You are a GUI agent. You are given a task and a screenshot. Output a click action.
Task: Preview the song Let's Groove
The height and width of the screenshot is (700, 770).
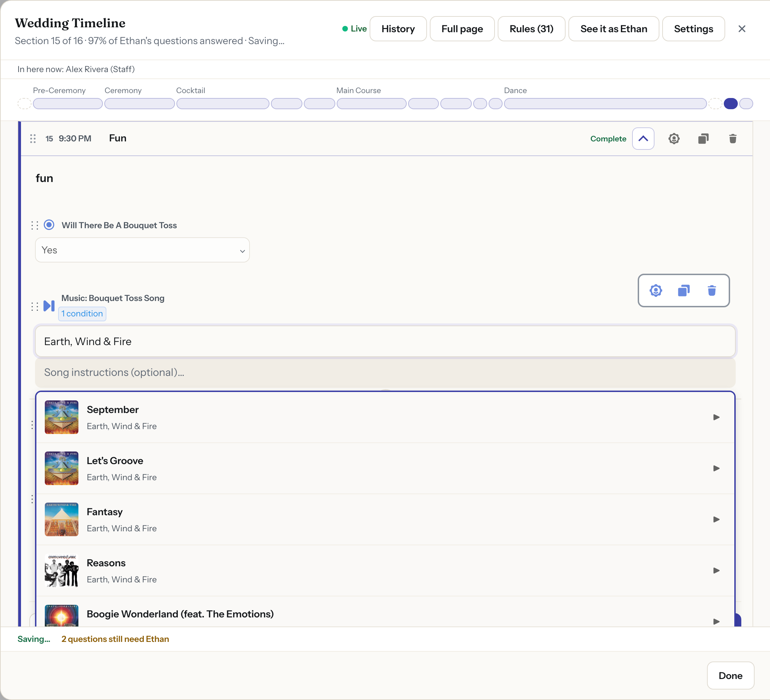point(716,468)
